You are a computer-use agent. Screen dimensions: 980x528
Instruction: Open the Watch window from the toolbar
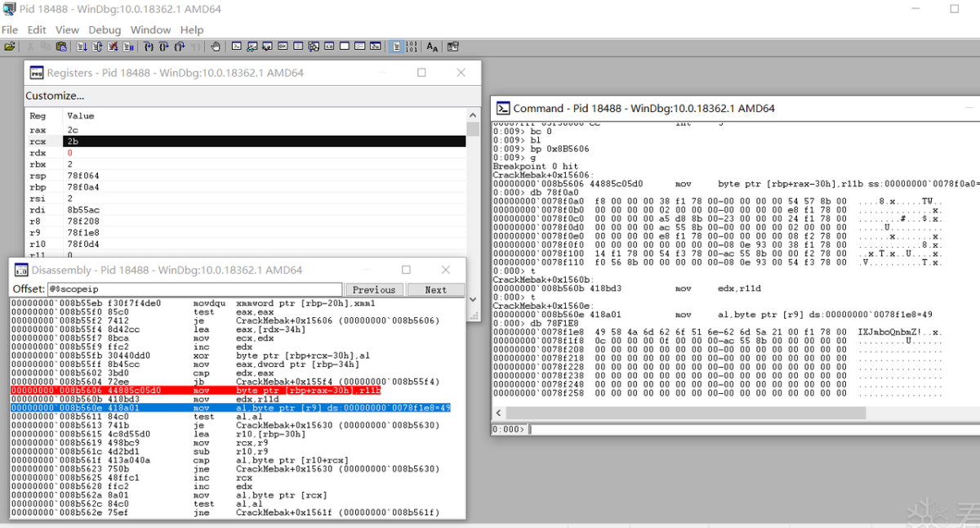[x=252, y=47]
